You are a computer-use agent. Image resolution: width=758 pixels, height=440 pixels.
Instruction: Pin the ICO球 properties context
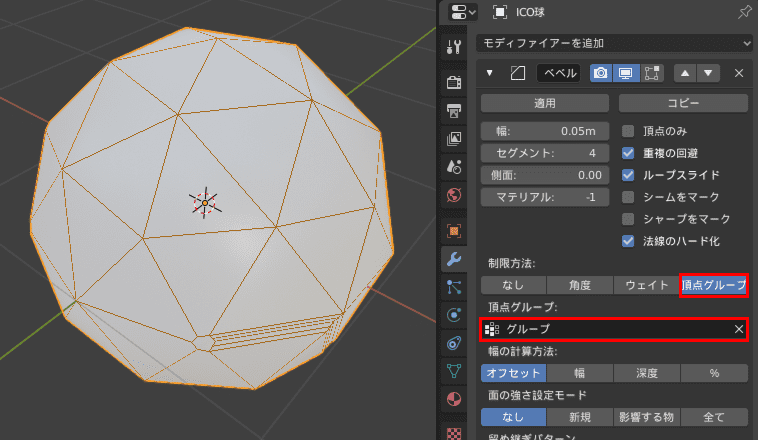tap(744, 12)
